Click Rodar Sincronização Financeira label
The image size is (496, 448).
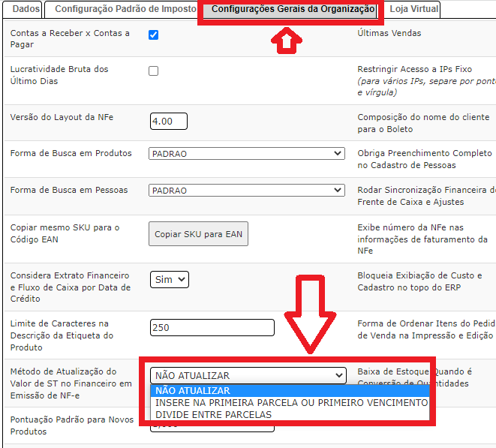426,196
